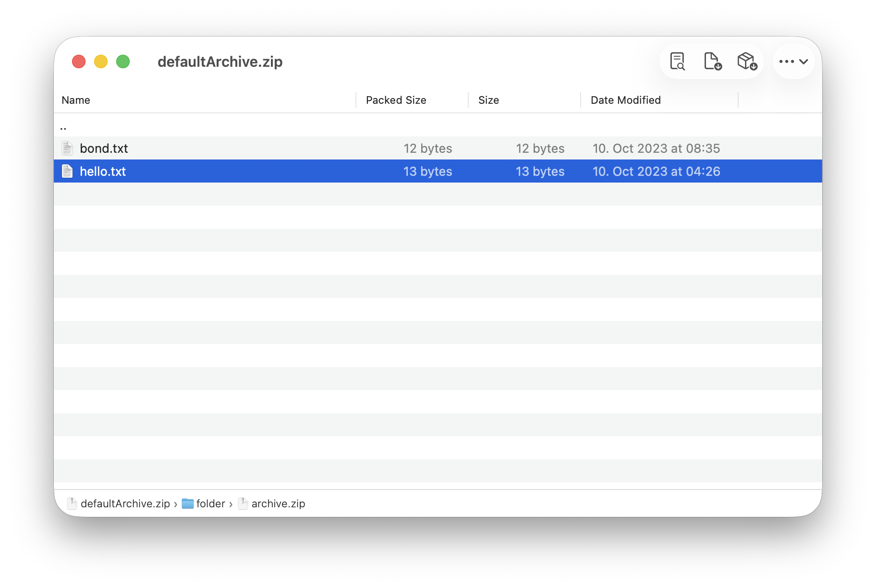This screenshot has width=876, height=588.
Task: Select the hello.txt file name
Action: [103, 171]
